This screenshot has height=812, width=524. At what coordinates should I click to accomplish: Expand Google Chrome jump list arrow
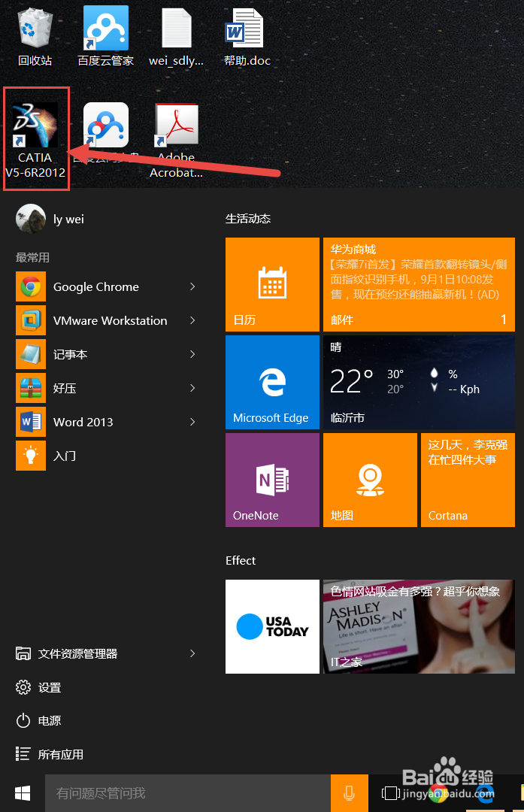192,287
